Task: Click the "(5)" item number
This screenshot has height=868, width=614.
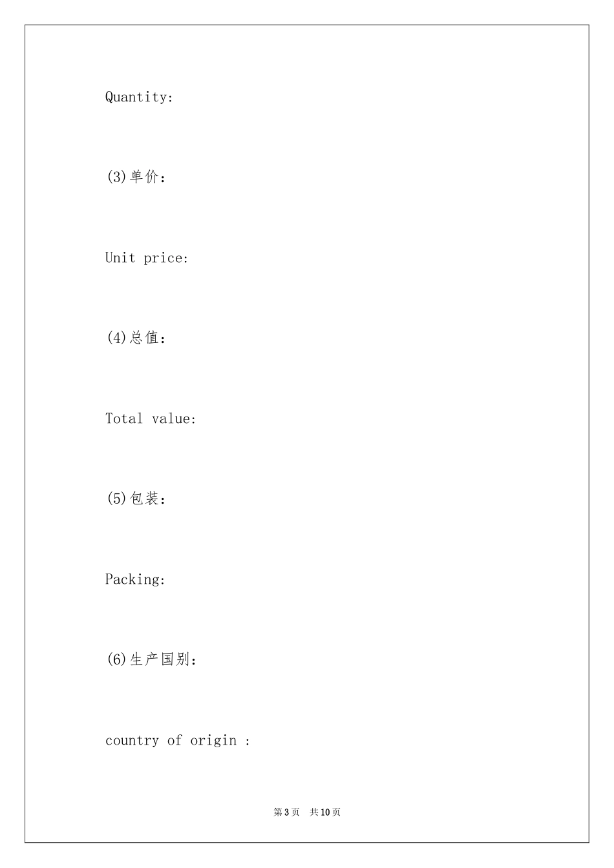Action: tap(116, 499)
